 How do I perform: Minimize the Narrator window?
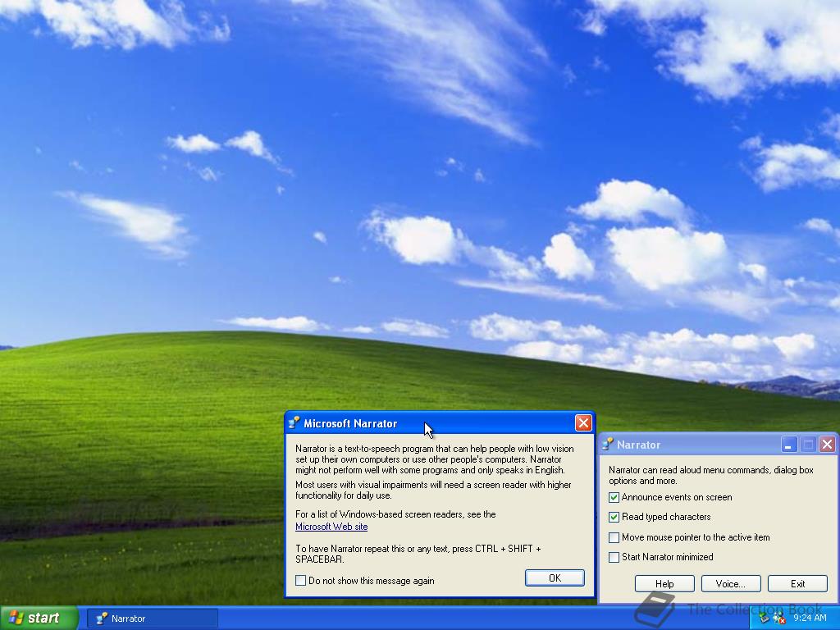[788, 445]
